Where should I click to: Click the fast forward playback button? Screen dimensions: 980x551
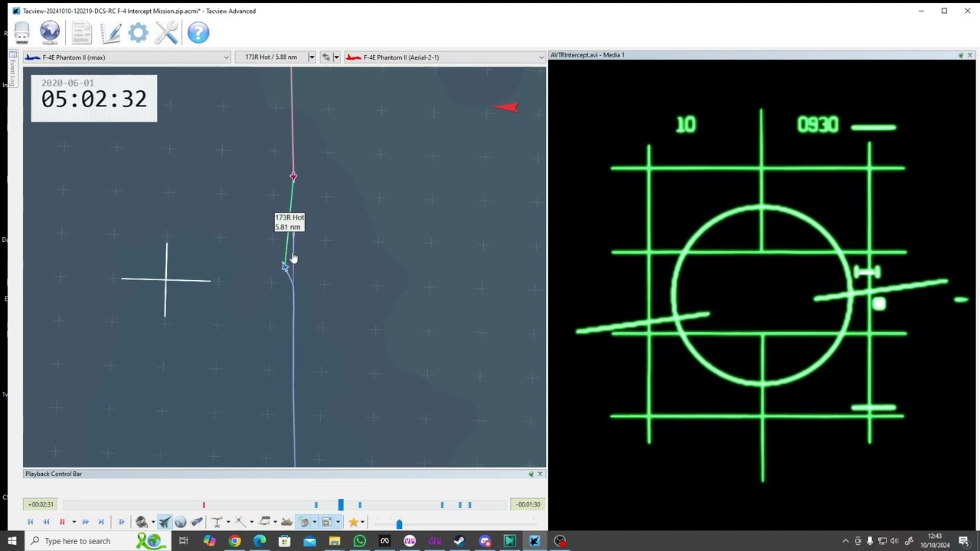tap(86, 522)
